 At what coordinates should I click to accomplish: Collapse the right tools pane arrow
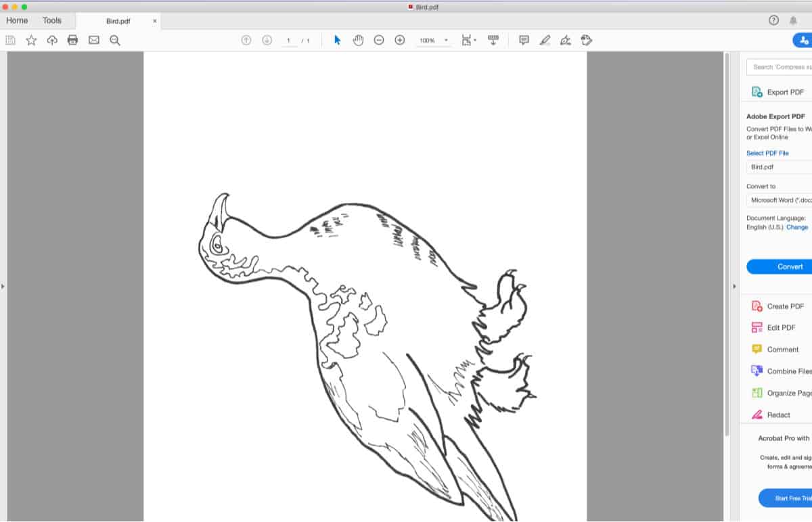click(x=735, y=287)
